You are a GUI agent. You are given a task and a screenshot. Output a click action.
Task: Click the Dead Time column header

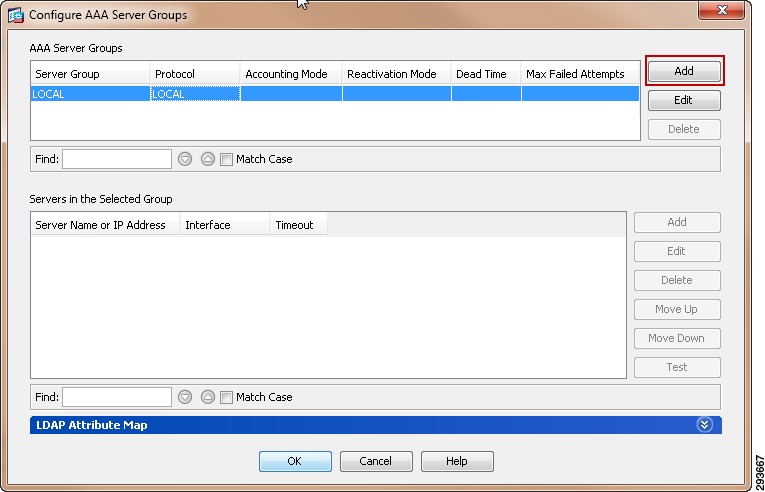pos(486,74)
